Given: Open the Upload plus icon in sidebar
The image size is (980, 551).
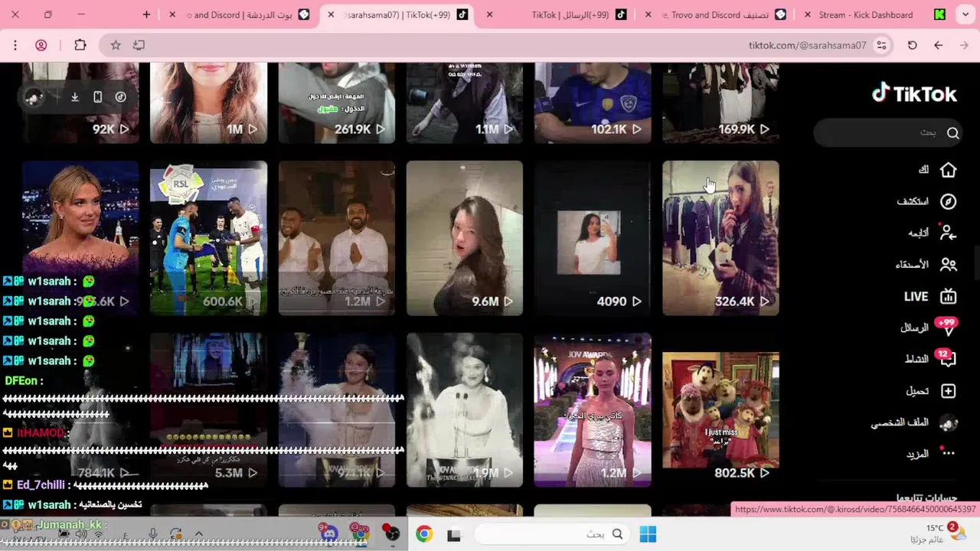Looking at the screenshot, I should (x=948, y=391).
